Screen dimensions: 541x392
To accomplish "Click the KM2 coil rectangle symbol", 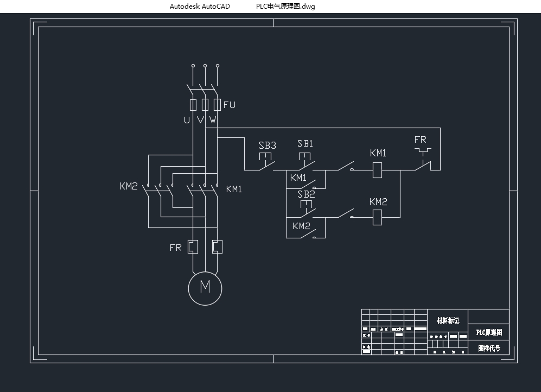I will pyautogui.click(x=378, y=218).
